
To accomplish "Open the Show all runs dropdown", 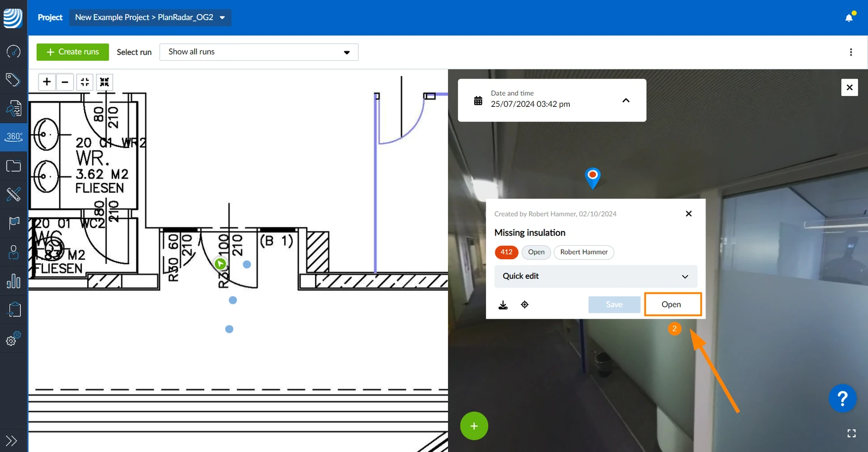I will click(259, 52).
